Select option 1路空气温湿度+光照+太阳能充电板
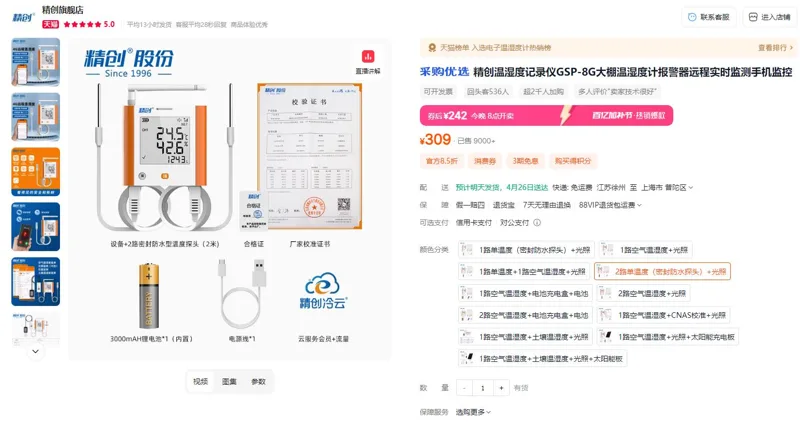Image resolution: width=800 pixels, height=424 pixels. [x=668, y=337]
